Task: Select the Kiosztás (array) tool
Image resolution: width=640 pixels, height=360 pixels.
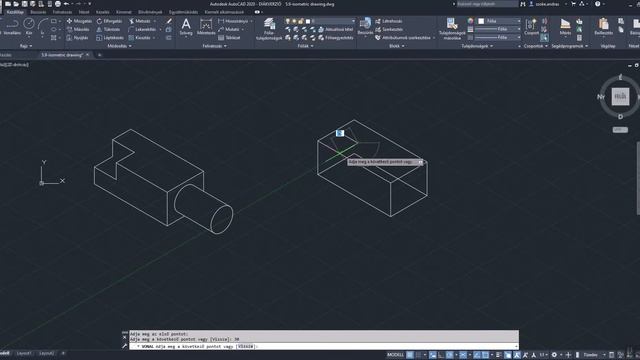Action: 140,38
